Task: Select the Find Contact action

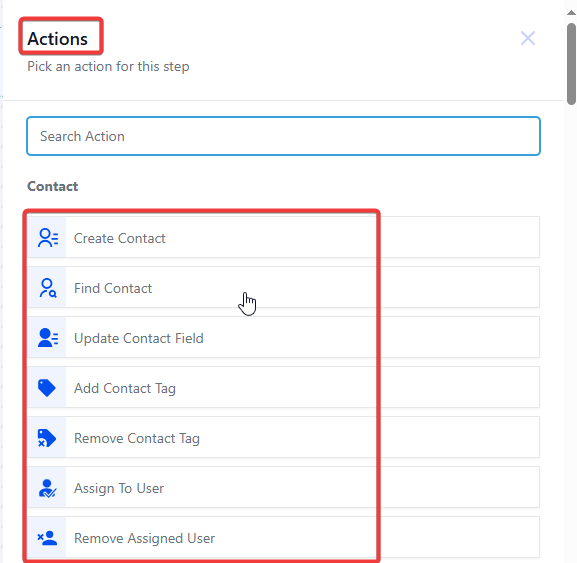Action: coord(283,287)
